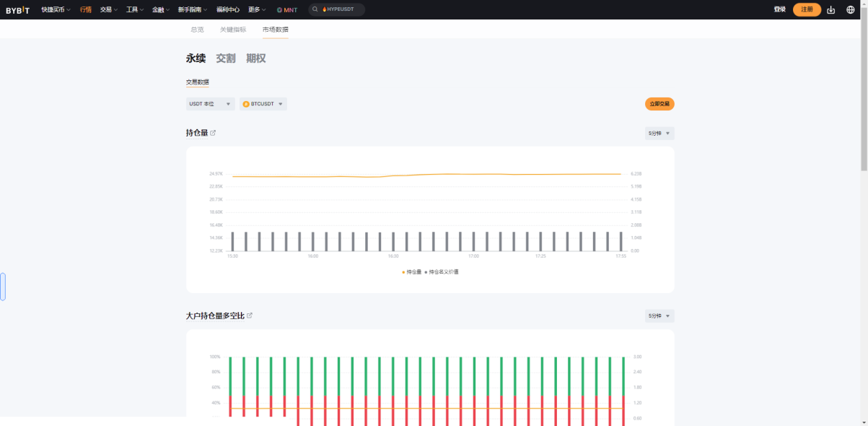Click the 16:30 time axis label
Viewport: 868px width, 426px height.
click(393, 256)
